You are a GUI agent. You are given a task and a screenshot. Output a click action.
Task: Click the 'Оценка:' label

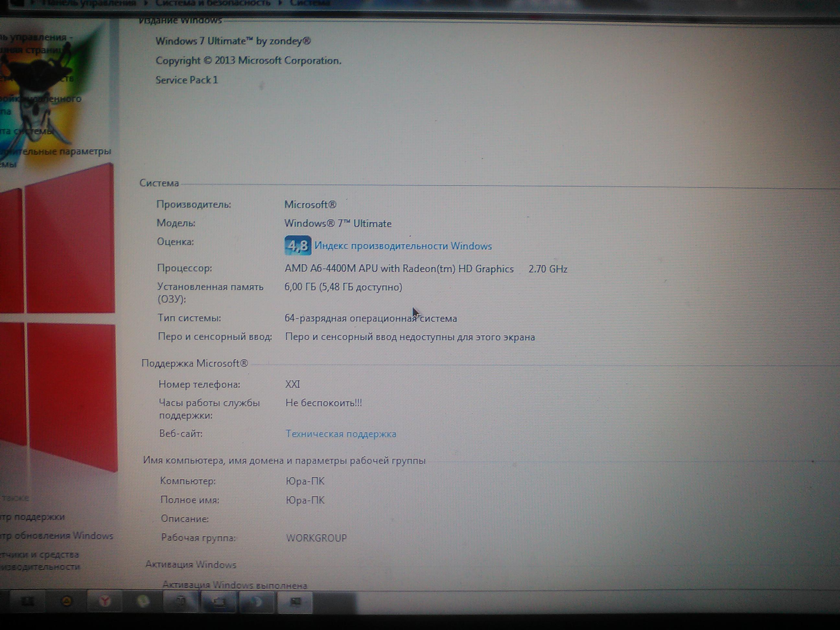tap(175, 241)
